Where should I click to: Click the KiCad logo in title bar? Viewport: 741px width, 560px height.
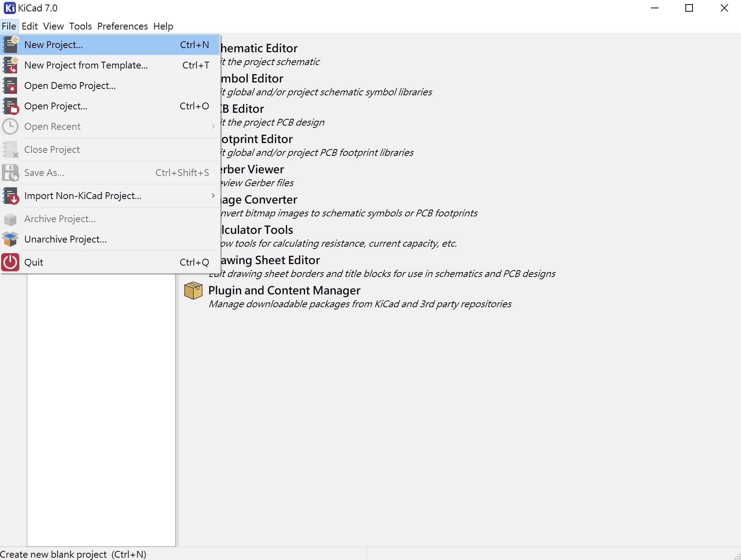coord(9,8)
